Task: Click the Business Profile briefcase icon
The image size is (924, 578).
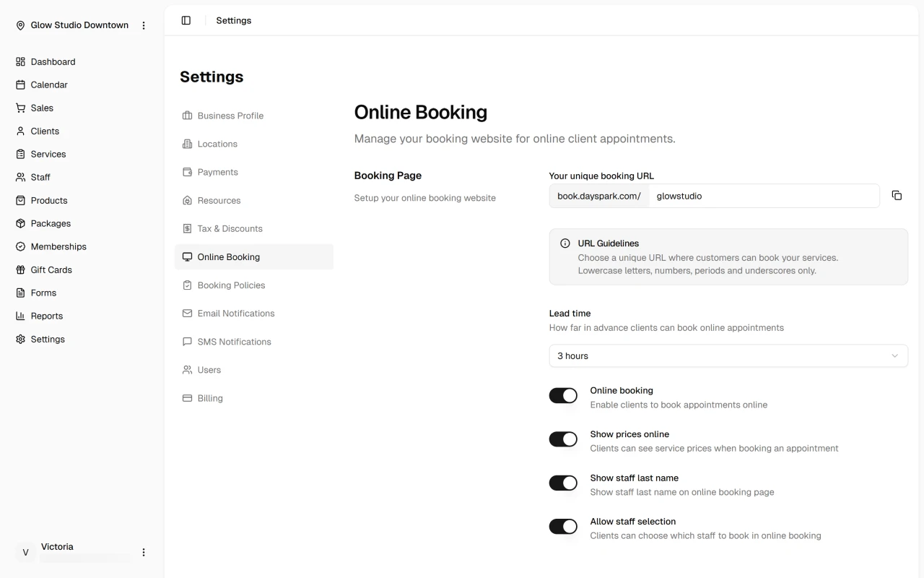Action: (x=187, y=116)
